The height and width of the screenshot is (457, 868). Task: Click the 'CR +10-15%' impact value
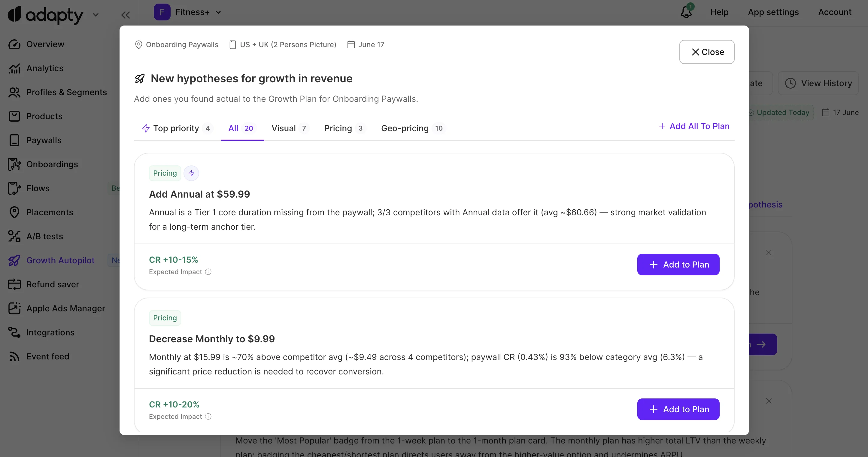pos(173,260)
